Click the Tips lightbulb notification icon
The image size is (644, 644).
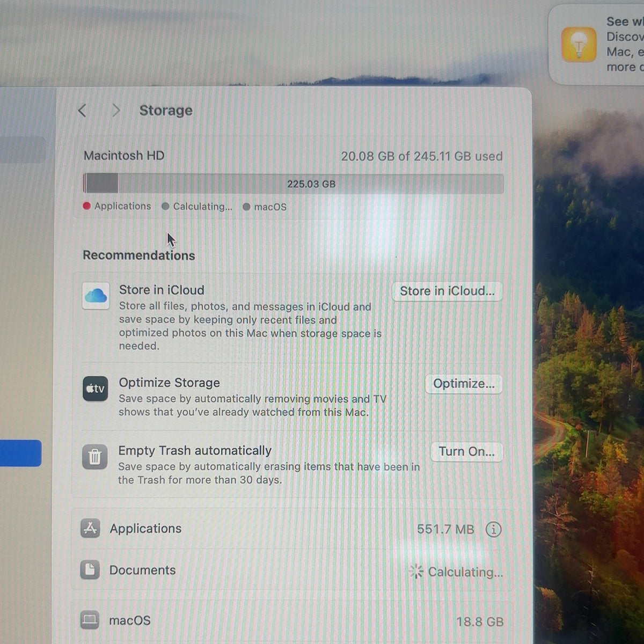tap(579, 45)
